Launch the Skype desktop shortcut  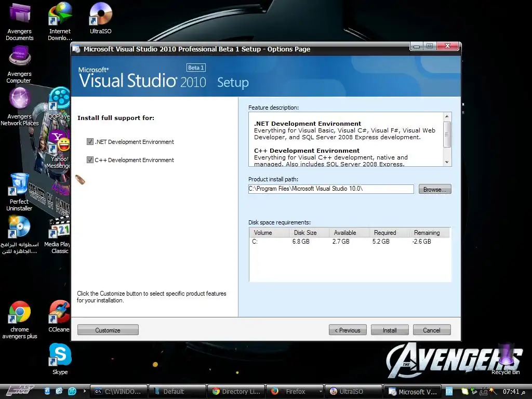[60, 359]
